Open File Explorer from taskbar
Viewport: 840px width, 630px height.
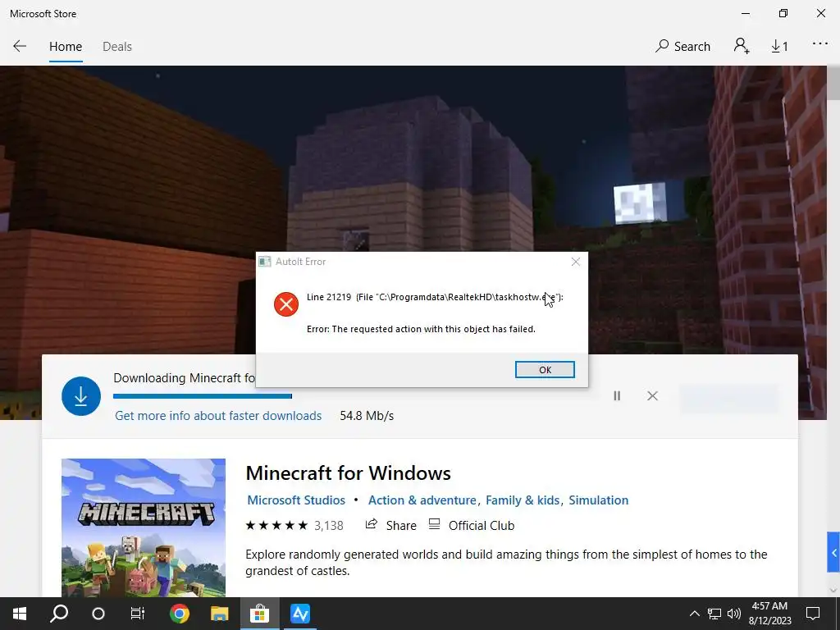(219, 614)
